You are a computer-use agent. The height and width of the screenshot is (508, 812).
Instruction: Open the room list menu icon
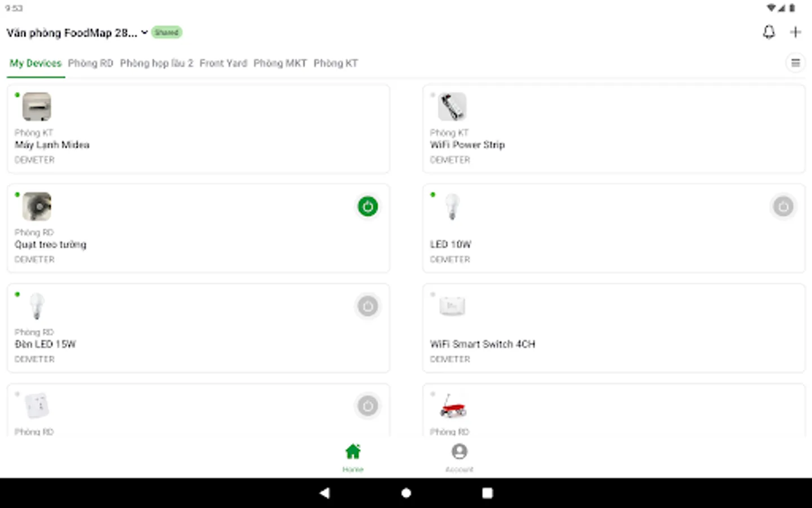tap(796, 63)
